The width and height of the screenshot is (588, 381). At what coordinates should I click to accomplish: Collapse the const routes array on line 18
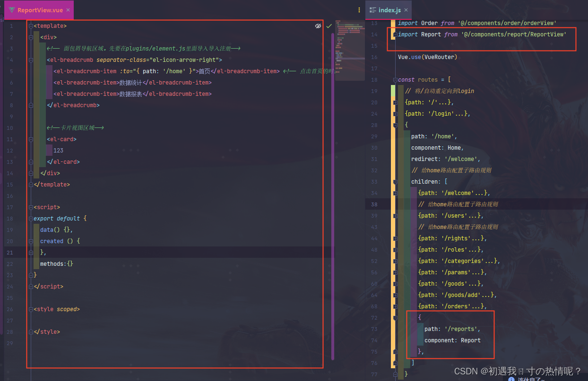[395, 80]
